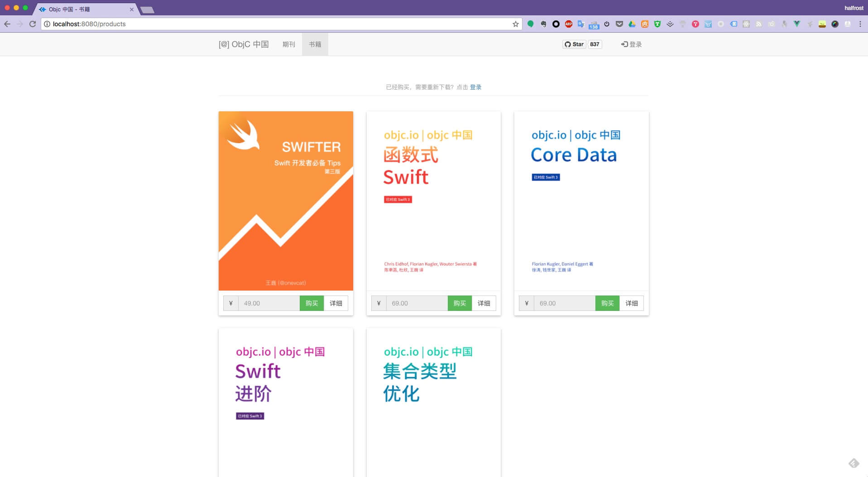This screenshot has height=477, width=868.
Task: Buy the Core Data book
Action: (607, 303)
